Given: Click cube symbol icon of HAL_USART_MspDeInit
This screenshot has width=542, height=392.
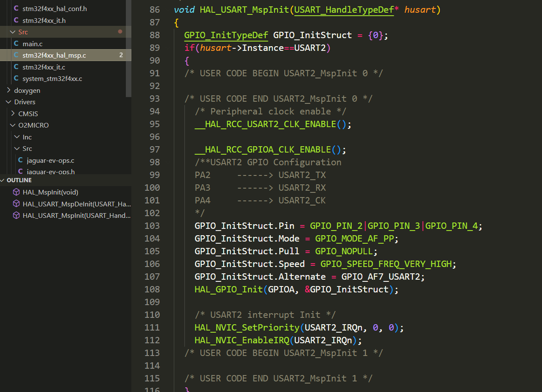Looking at the screenshot, I should coord(16,203).
